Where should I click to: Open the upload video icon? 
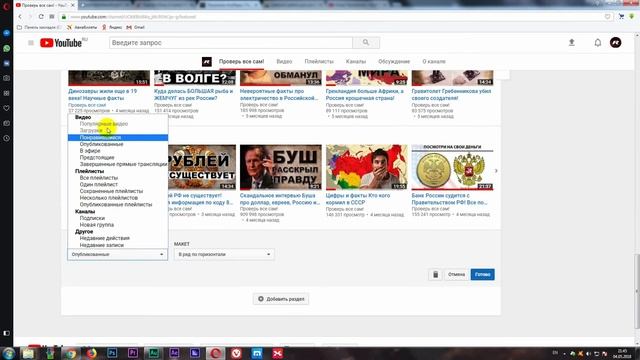(x=571, y=42)
